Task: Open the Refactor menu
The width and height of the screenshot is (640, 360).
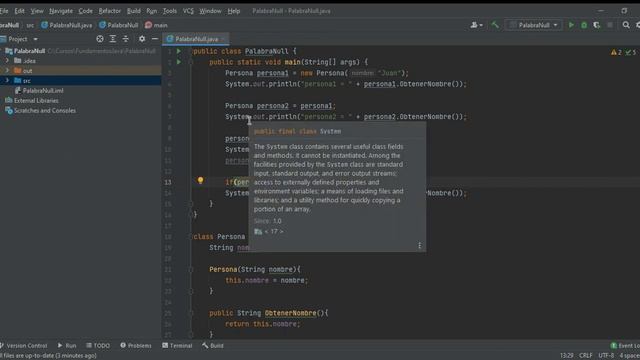Action: coord(109,11)
